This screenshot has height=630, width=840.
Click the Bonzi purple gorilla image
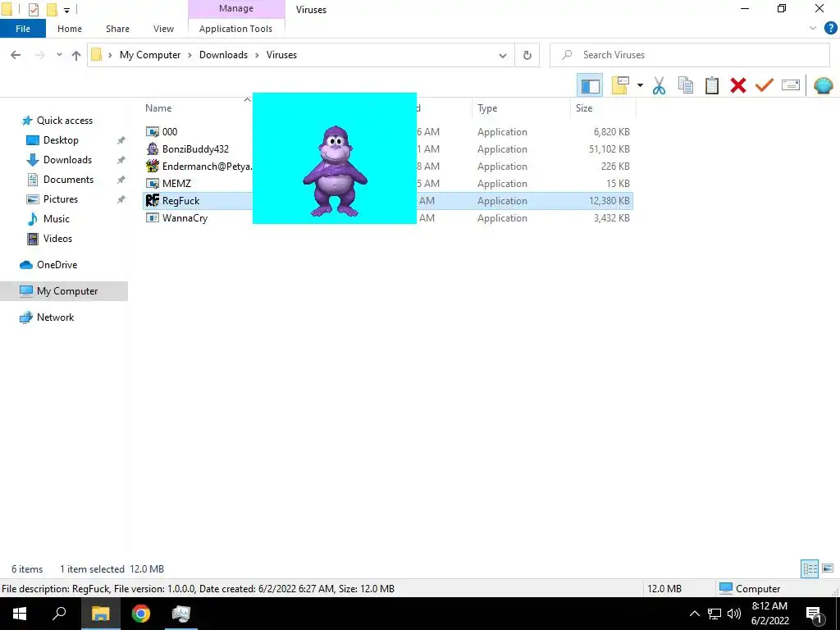[335, 171]
